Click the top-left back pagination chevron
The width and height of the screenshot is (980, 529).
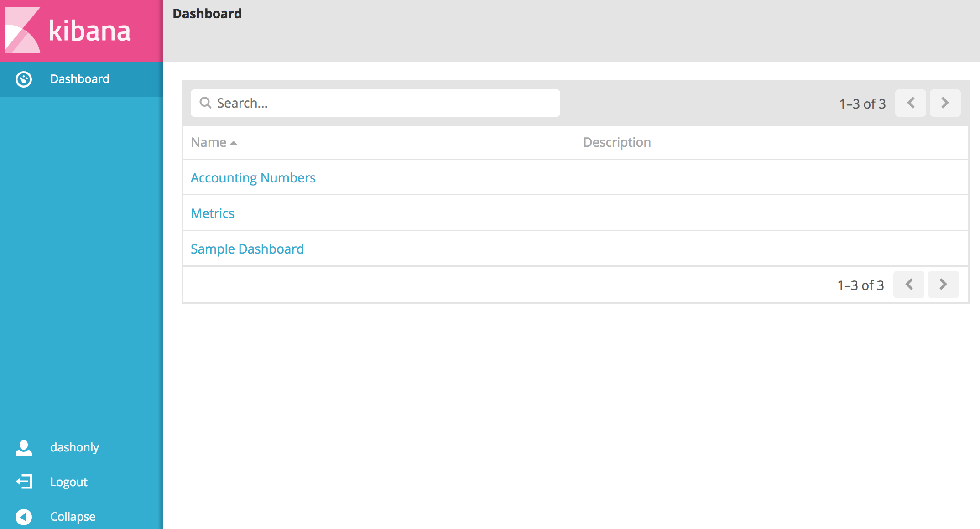pyautogui.click(x=910, y=103)
